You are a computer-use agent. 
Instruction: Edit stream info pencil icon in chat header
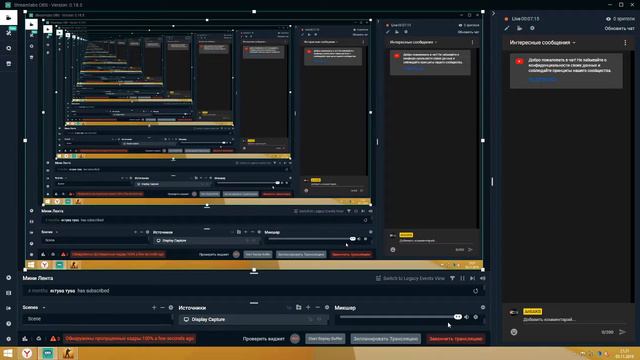click(x=507, y=28)
